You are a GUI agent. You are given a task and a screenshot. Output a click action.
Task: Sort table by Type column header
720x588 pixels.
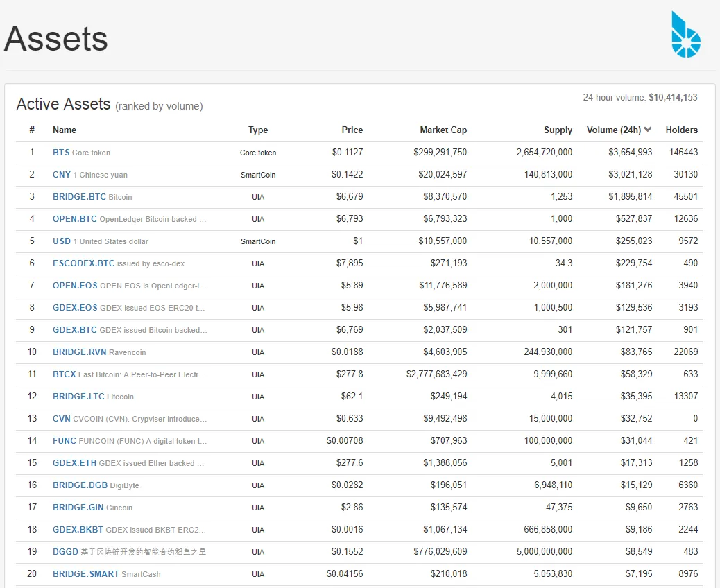(258, 130)
